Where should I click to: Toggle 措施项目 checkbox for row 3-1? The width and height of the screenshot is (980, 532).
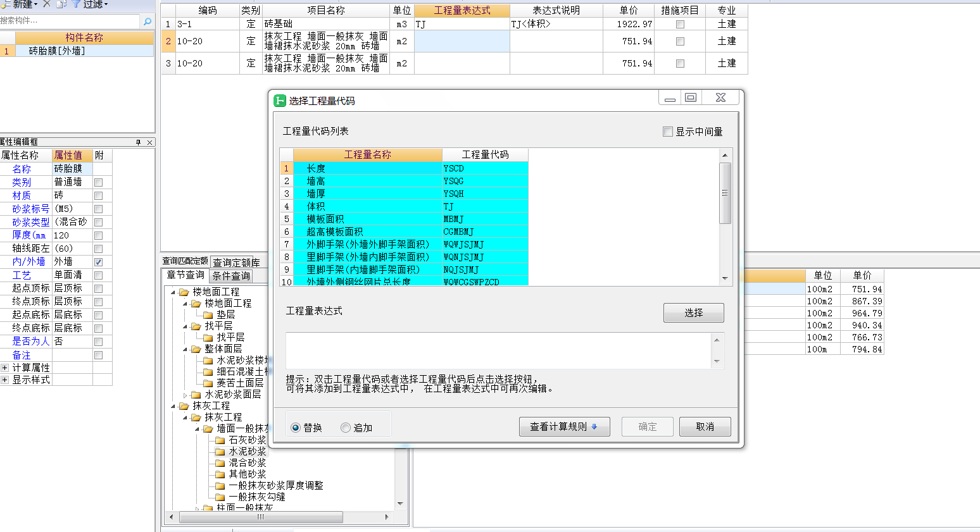coord(680,24)
